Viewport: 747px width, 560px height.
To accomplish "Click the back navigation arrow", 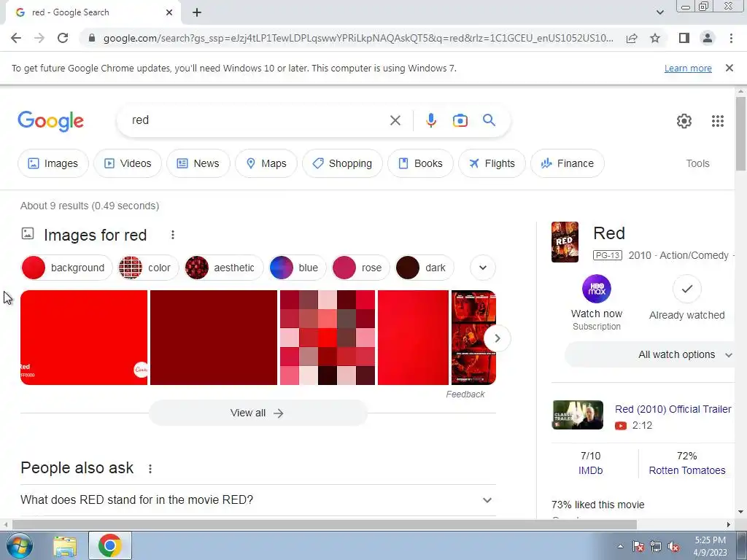I will [x=16, y=38].
